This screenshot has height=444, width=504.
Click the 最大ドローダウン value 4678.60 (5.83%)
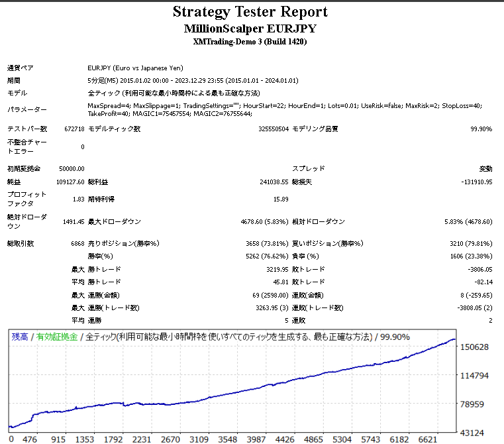[265, 221]
